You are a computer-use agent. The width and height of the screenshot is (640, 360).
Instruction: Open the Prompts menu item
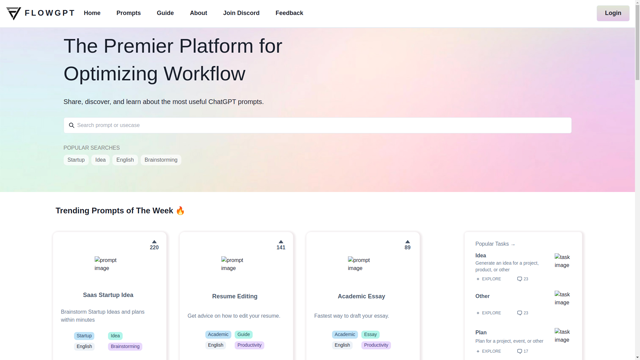click(129, 13)
